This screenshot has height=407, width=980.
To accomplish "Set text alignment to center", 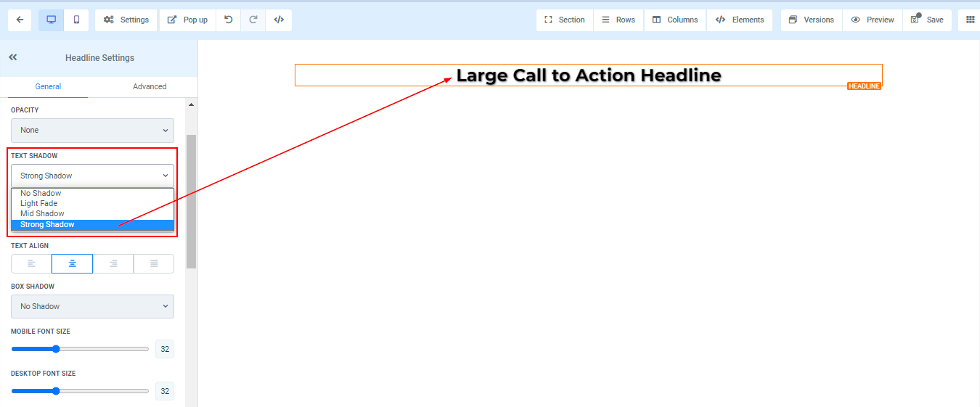I will 72,263.
